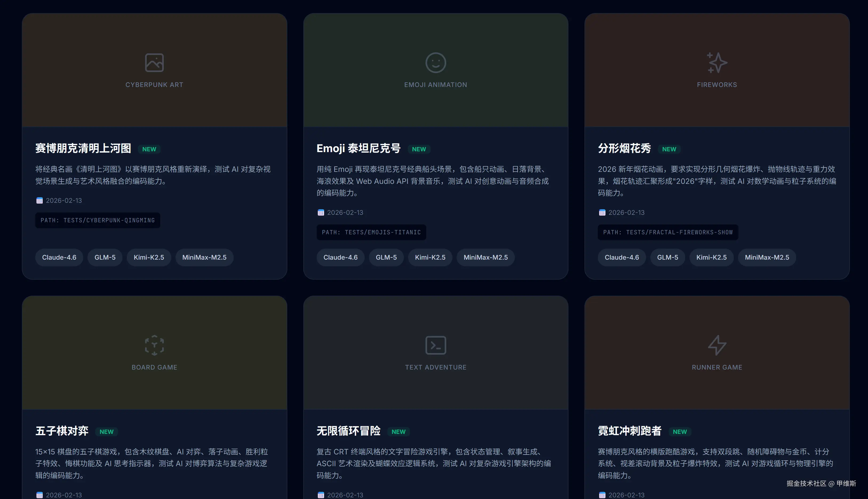Click the Board Game cube icon
Image resolution: width=868 pixels, height=499 pixels.
pyautogui.click(x=154, y=345)
